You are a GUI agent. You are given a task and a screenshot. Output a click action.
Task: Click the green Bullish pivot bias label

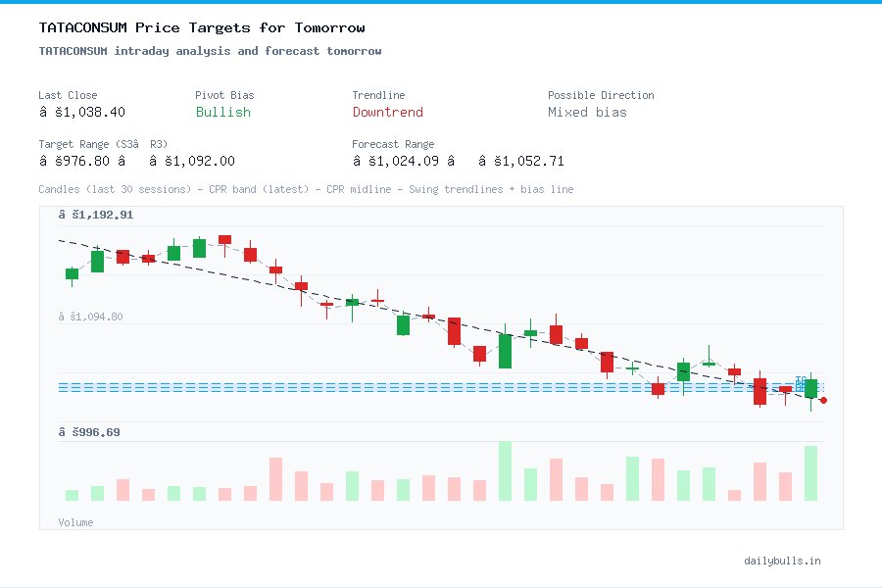click(222, 113)
